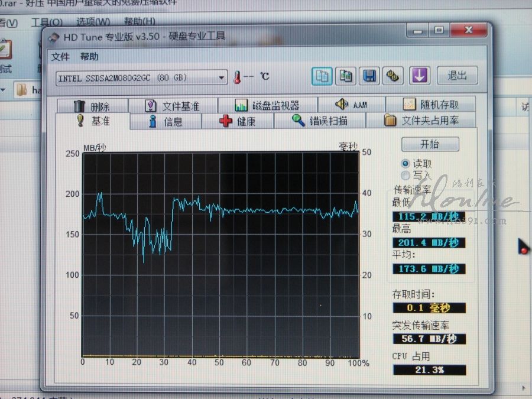Open the 信息 (Info) tab
Image resolution: width=532 pixels, height=399 pixels.
(x=166, y=122)
